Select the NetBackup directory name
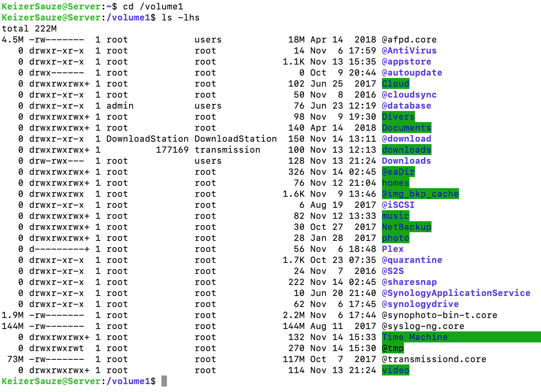 tap(406, 227)
